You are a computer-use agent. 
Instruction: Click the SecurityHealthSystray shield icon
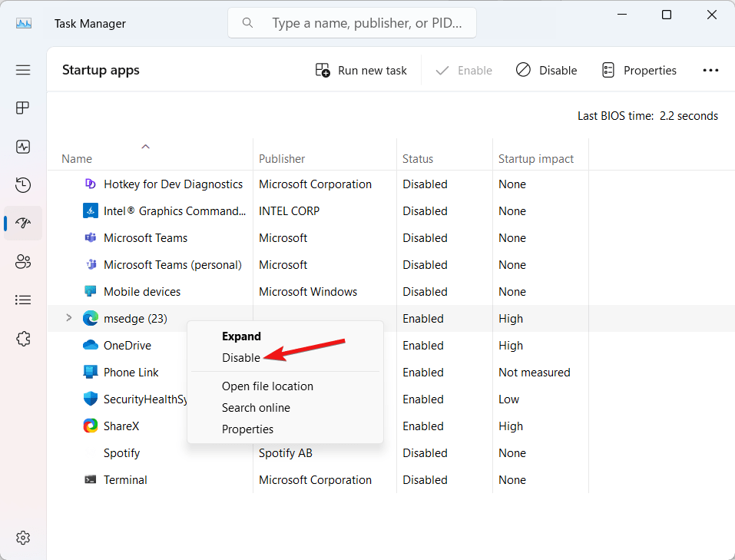[x=90, y=399]
